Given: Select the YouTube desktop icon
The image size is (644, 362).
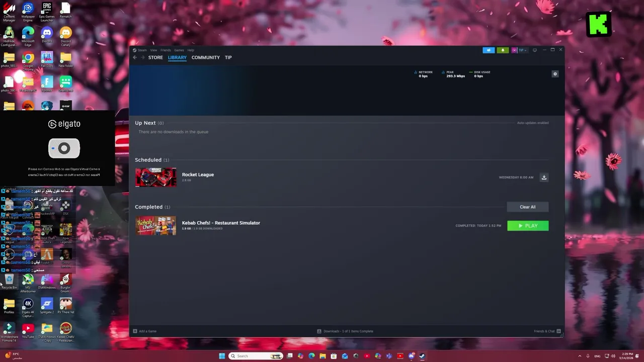Looking at the screenshot, I should pyautogui.click(x=28, y=331).
